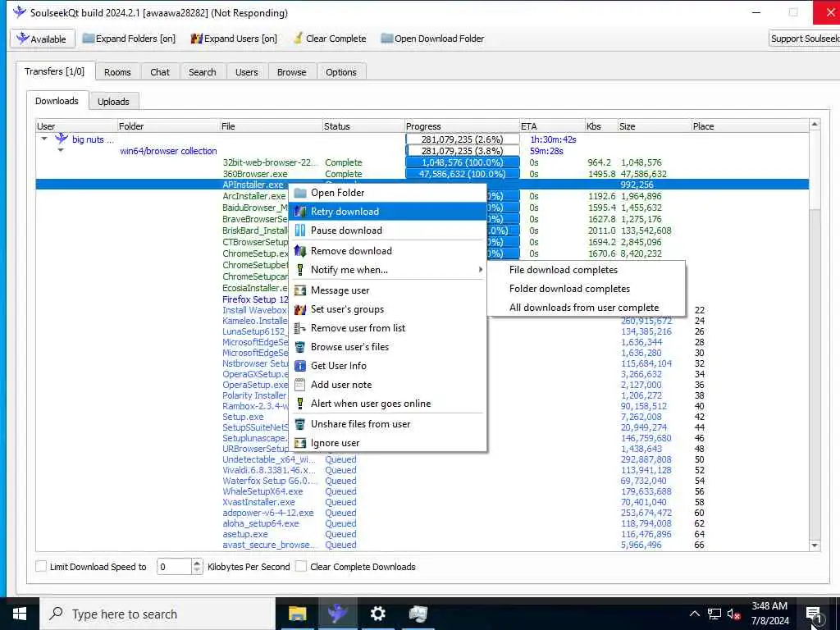Click the Retry download icon
The width and height of the screenshot is (840, 630).
click(x=300, y=212)
